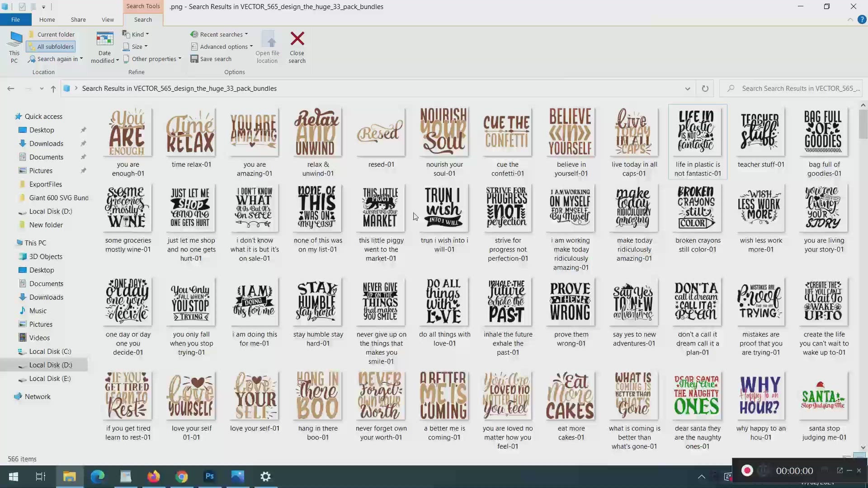Screen dimensions: 868x488
Task: Open the File menu
Action: pyautogui.click(x=15, y=19)
